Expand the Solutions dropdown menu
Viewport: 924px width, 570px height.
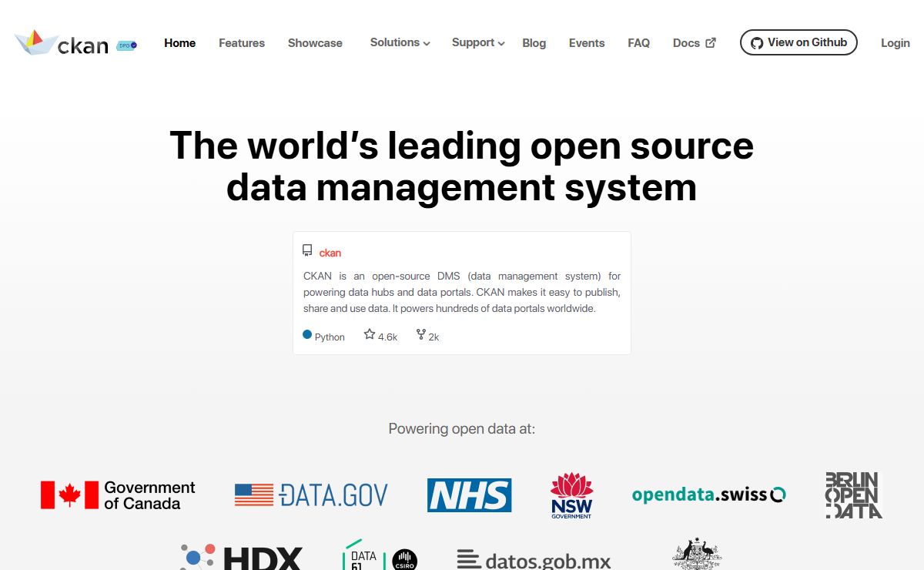pyautogui.click(x=400, y=43)
